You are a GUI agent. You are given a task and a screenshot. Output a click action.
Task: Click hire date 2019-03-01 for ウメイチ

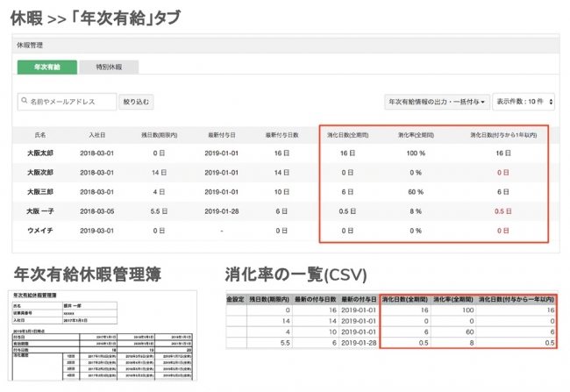pos(97,230)
